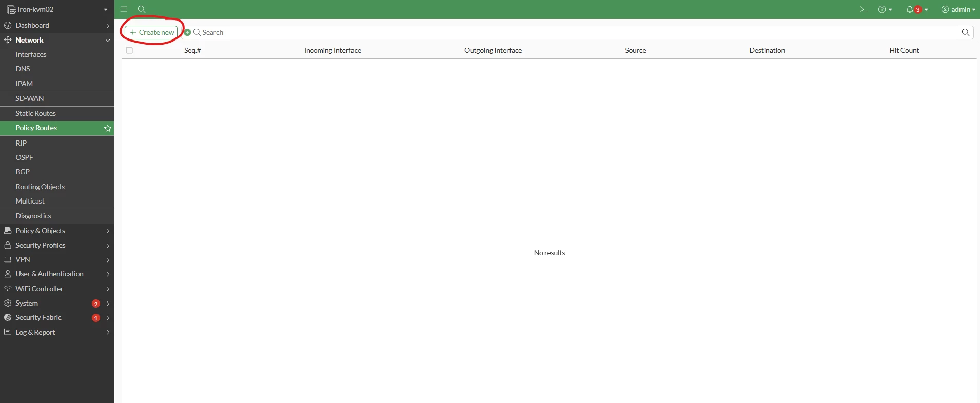Click the Log & Report chart icon
The image size is (980, 403).
[8, 332]
